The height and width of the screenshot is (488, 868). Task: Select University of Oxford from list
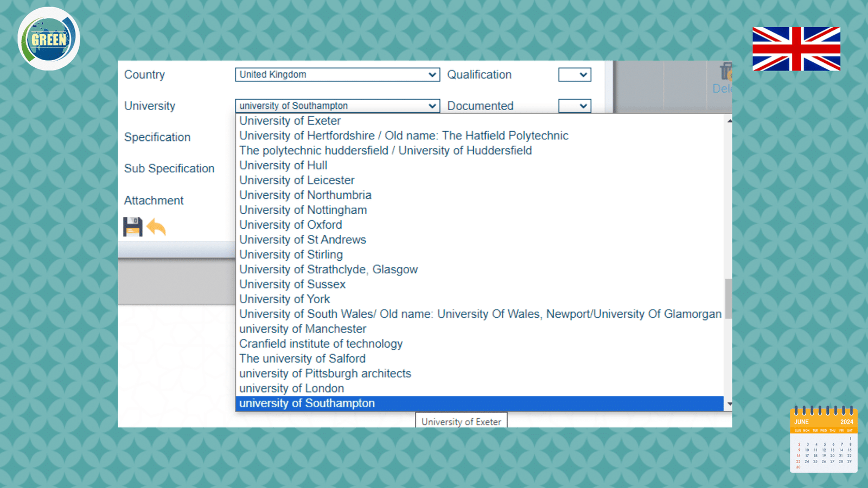coord(291,225)
